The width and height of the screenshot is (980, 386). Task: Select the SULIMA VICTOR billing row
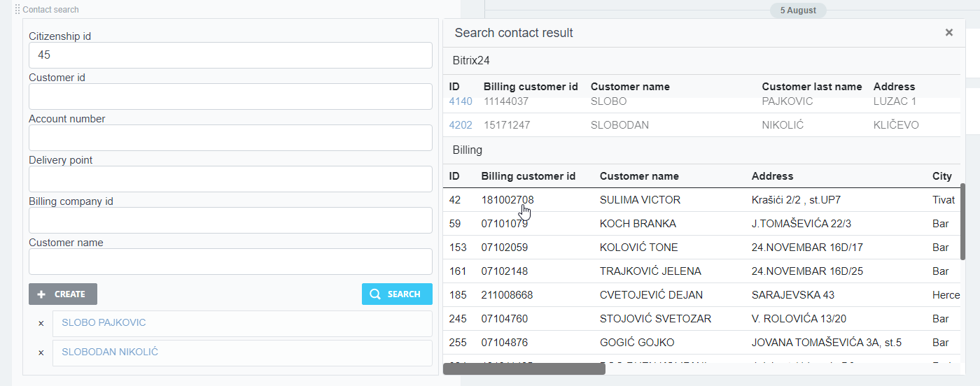pyautogui.click(x=640, y=200)
